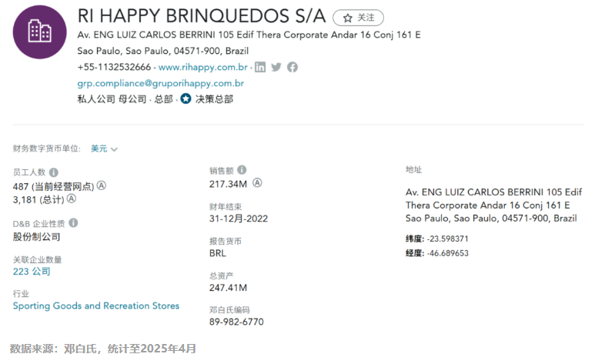The image size is (605, 364).
Task: Open the Twitter bird icon
Action: coord(276,67)
